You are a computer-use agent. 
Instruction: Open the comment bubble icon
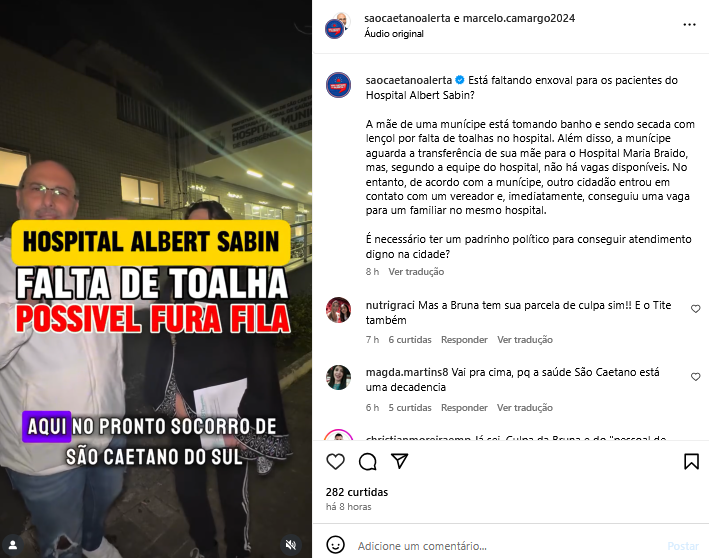click(368, 462)
